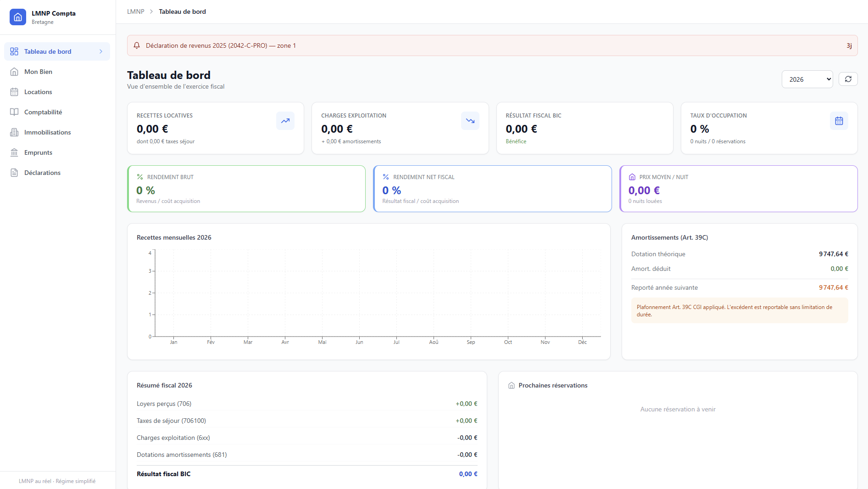Click the 0 nuits / 0 réservations text
This screenshot has width=868, height=489.
[x=718, y=141]
